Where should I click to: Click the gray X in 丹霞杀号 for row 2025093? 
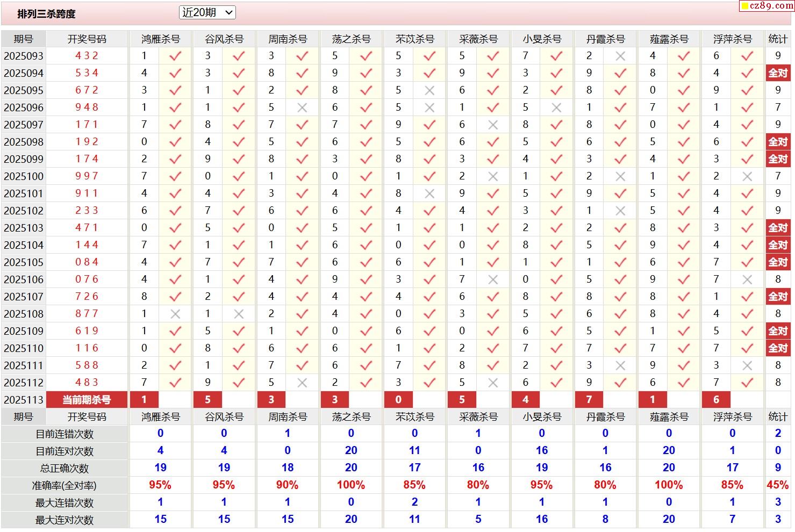click(620, 56)
